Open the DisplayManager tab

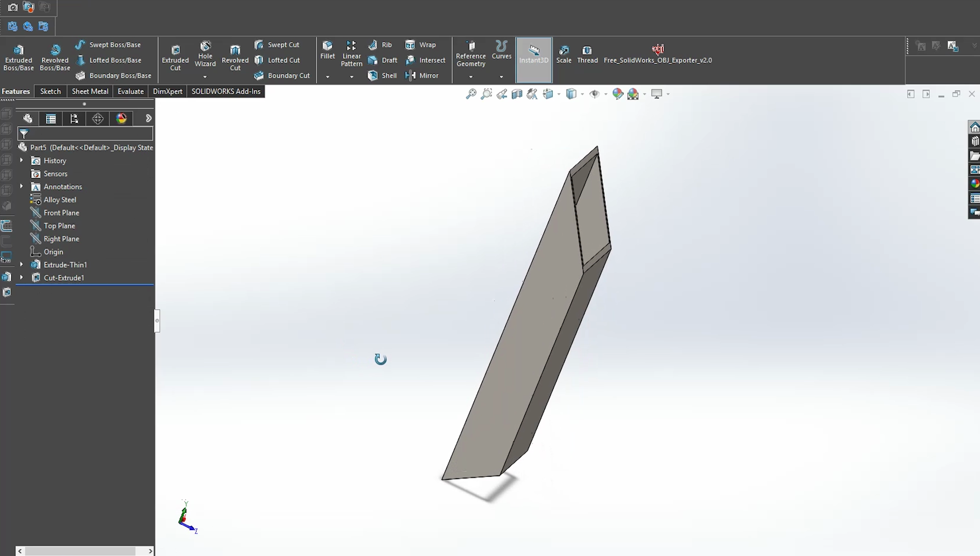point(121,118)
